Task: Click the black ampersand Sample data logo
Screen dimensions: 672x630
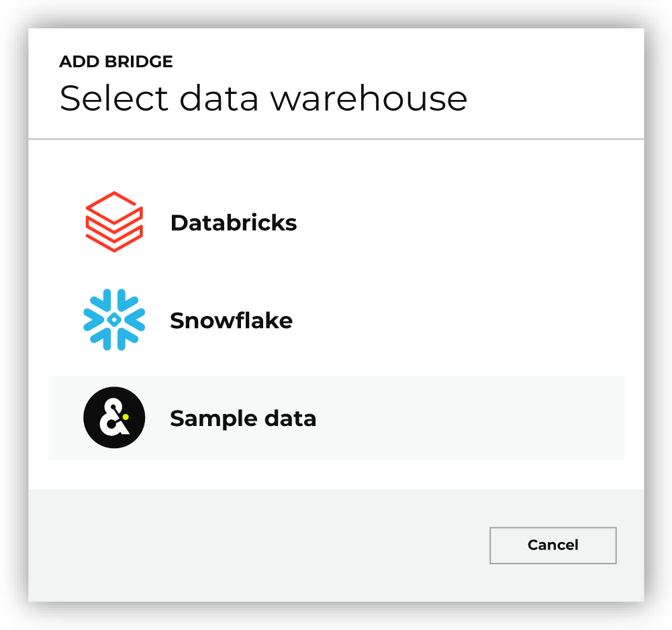Action: pyautogui.click(x=113, y=417)
